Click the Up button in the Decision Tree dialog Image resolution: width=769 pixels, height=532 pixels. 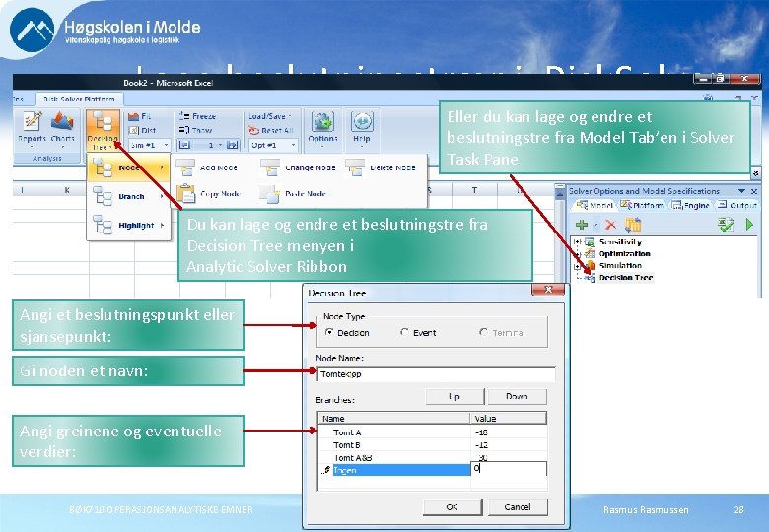454,396
